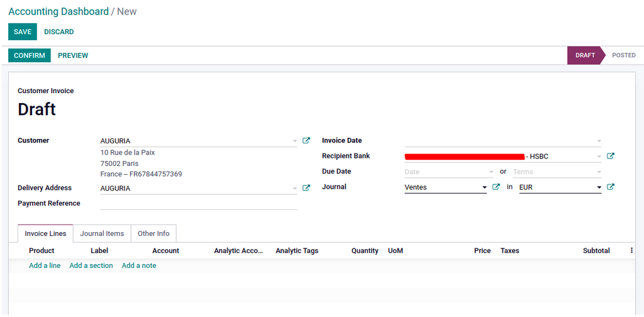The width and height of the screenshot is (644, 317).
Task: Switch to the Journal Items tab
Action: click(x=102, y=233)
